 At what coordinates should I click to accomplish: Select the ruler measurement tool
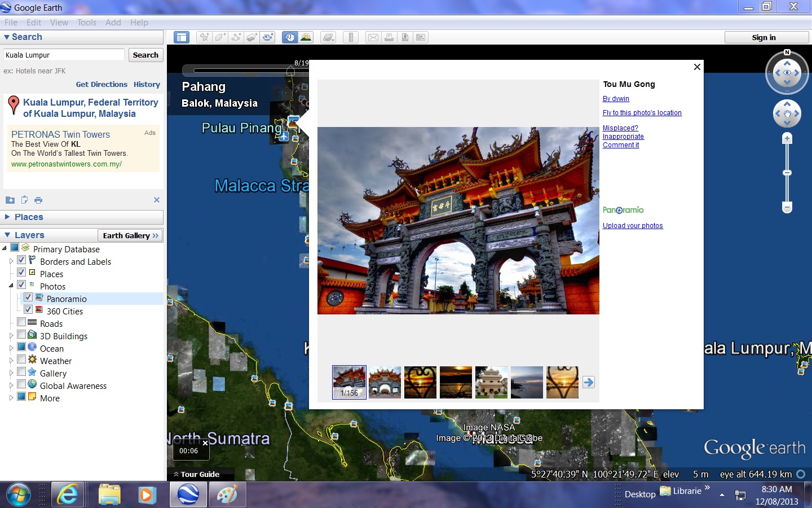click(351, 37)
